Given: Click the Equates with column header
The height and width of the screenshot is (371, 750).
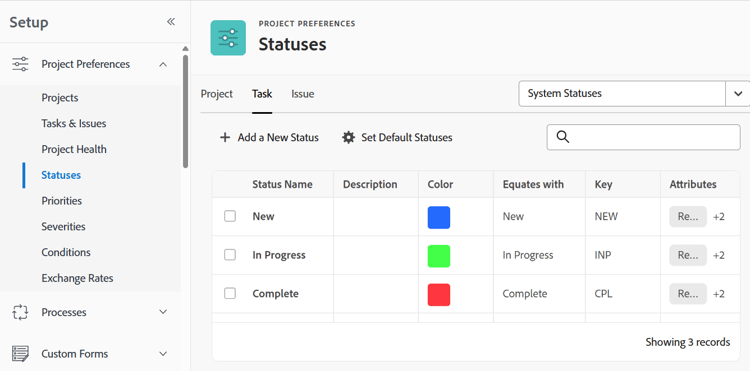Looking at the screenshot, I should pos(533,185).
